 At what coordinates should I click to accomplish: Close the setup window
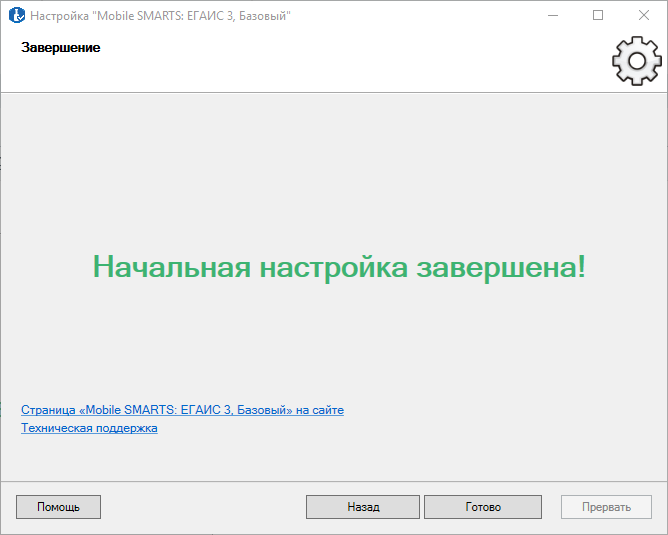644,15
